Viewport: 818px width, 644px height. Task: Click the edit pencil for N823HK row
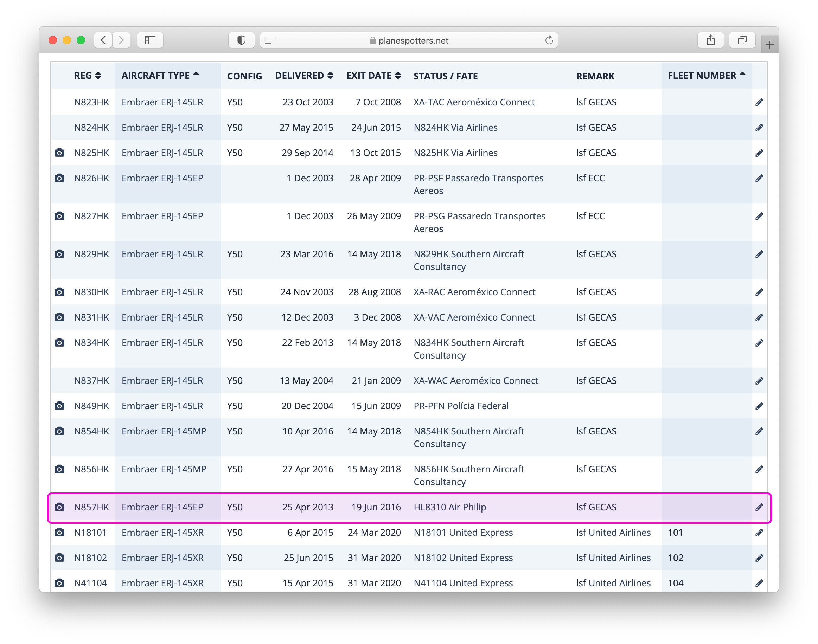759,102
